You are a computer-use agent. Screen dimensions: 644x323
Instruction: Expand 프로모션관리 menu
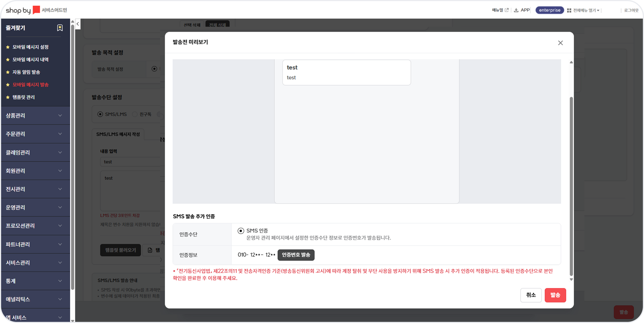(x=35, y=226)
